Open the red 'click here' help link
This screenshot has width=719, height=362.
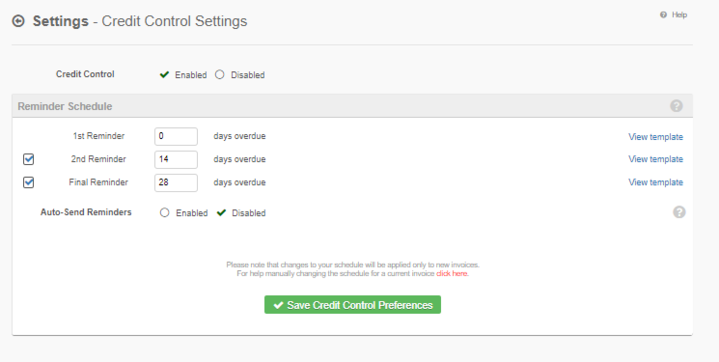[x=452, y=273]
